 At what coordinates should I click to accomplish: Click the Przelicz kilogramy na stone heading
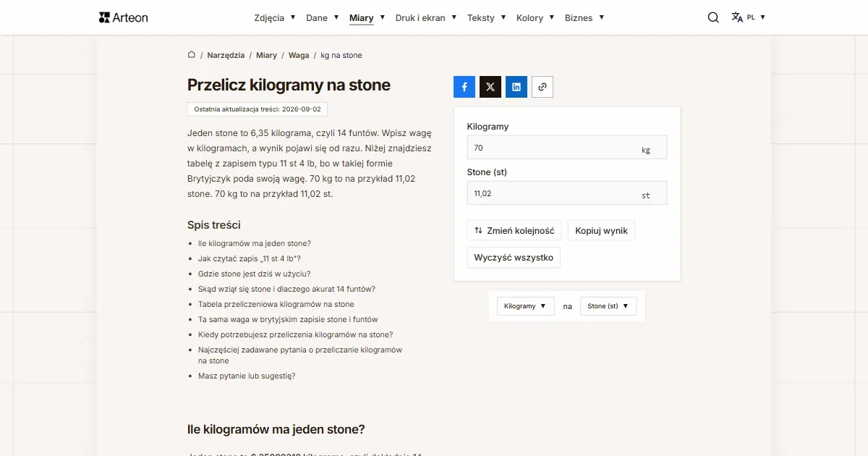(289, 85)
